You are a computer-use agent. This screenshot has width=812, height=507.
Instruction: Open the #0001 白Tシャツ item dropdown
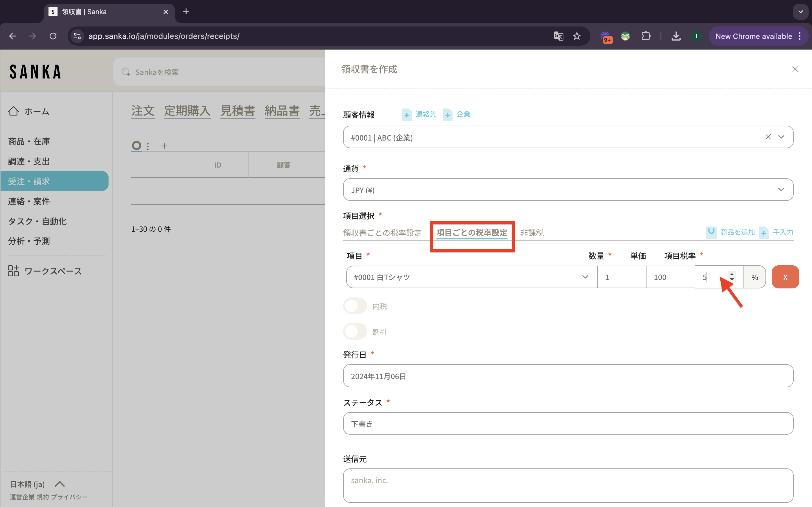(585, 277)
